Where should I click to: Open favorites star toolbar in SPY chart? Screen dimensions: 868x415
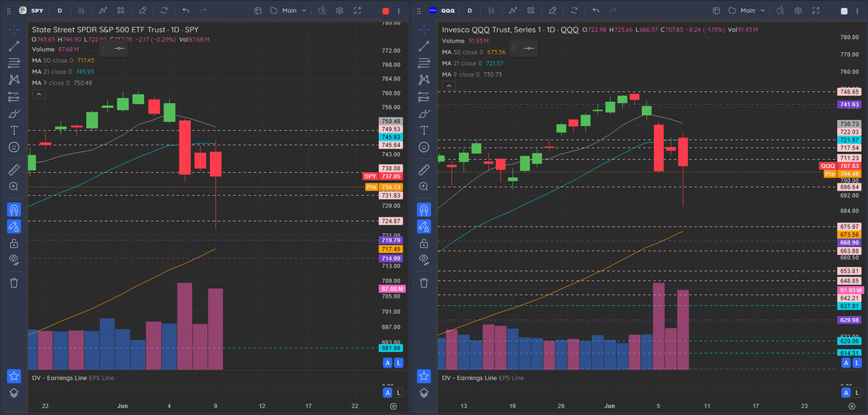click(x=14, y=376)
